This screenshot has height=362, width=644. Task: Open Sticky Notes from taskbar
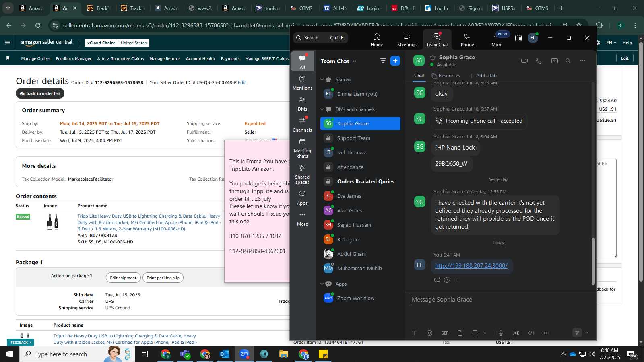(323, 354)
